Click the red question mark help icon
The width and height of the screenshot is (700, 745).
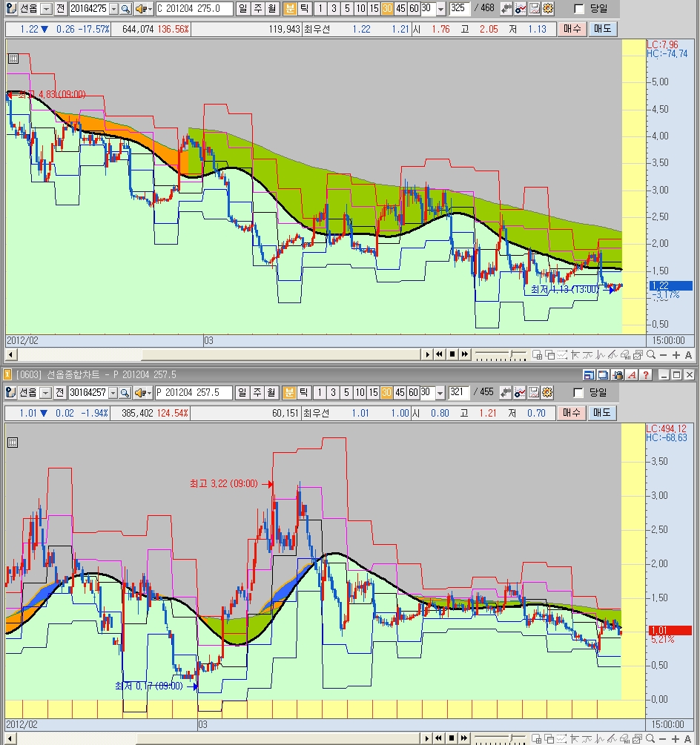pos(647,375)
